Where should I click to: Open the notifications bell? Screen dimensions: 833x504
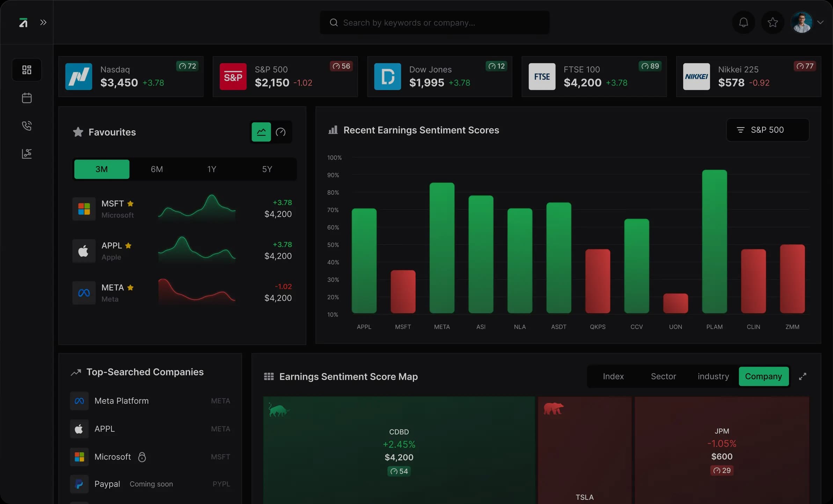(743, 22)
